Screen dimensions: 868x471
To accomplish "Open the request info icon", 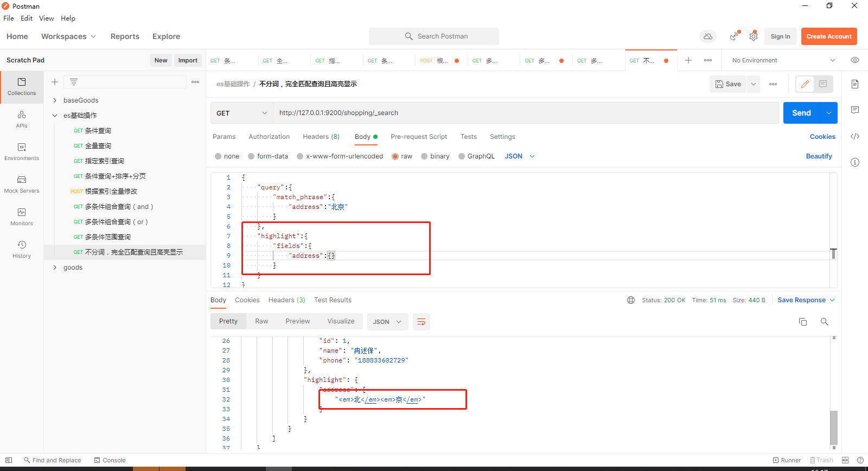I will [855, 162].
